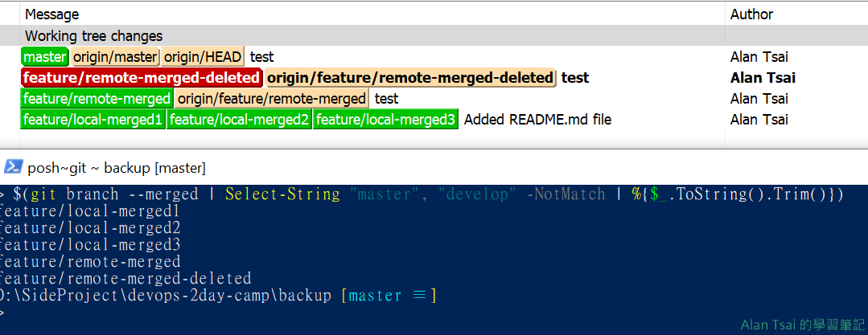Select the Added README.md file commit message

click(537, 120)
